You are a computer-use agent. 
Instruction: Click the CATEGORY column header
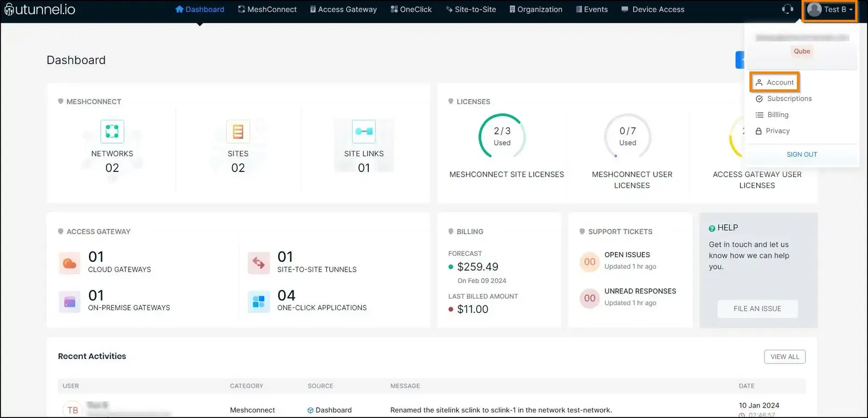(246, 386)
